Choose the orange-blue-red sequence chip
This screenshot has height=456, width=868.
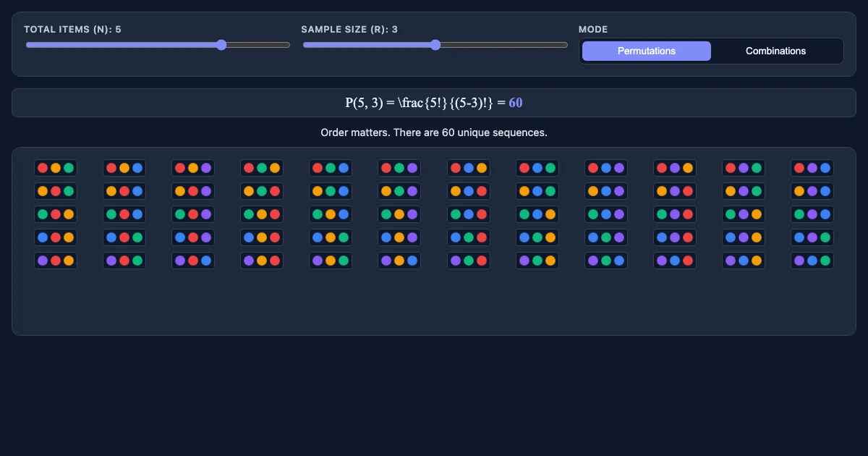click(x=469, y=191)
